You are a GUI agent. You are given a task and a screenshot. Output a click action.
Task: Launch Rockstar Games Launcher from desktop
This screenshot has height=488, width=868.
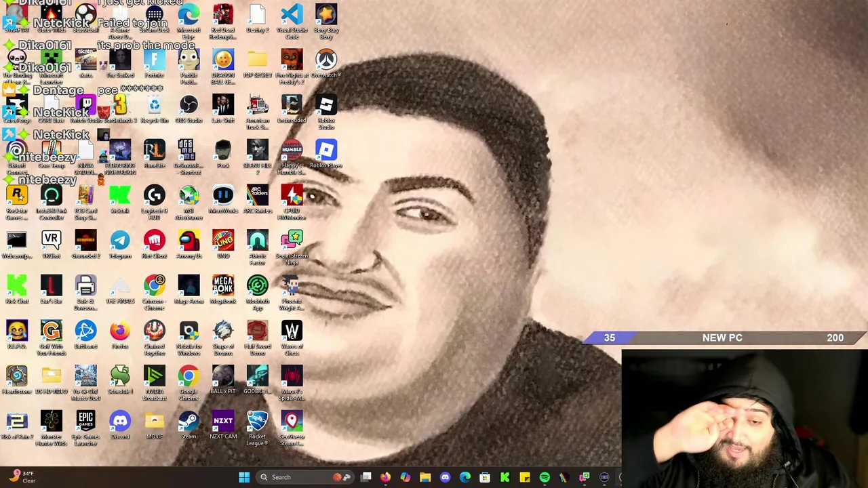point(17,202)
